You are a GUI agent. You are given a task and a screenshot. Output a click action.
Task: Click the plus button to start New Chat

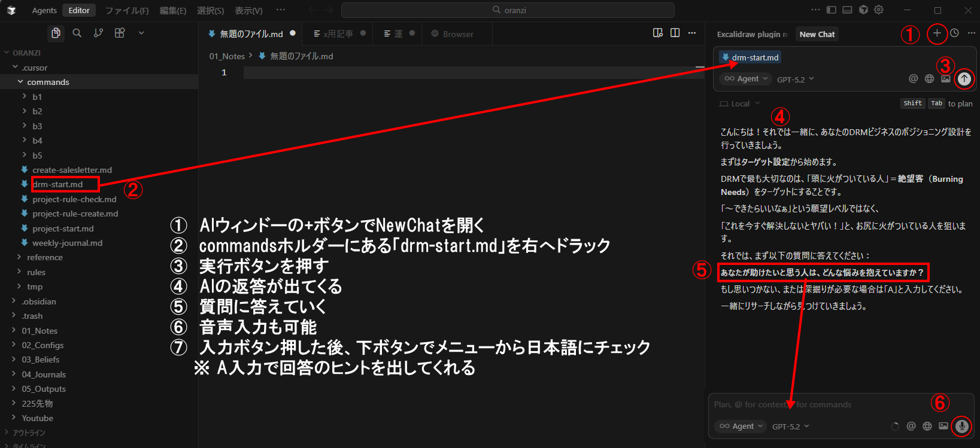pos(937,33)
